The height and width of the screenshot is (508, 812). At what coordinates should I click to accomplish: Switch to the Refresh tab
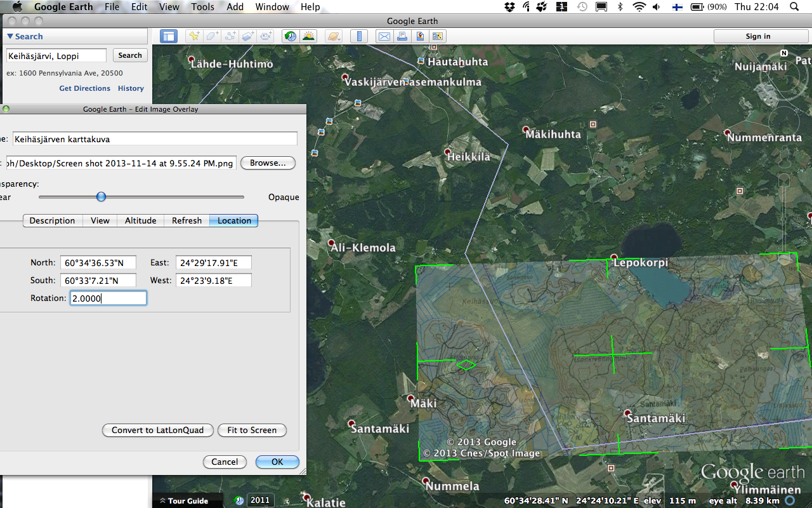click(x=187, y=220)
